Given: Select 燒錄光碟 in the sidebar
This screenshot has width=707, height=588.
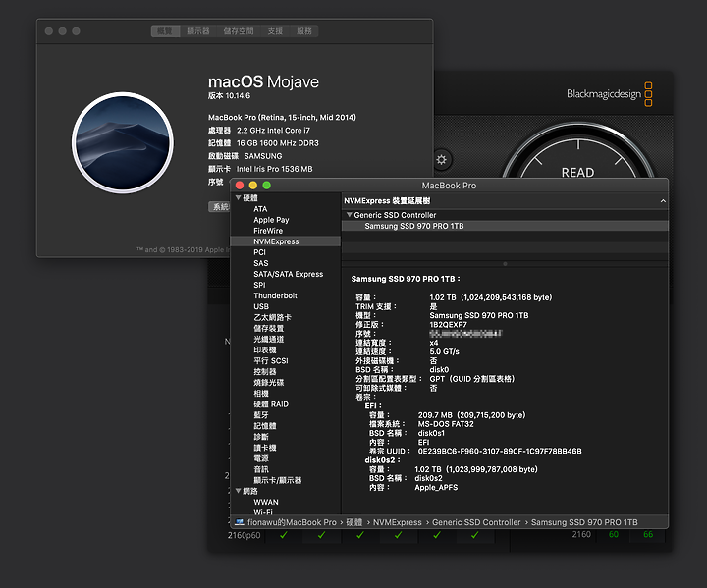Looking at the screenshot, I should click(269, 383).
